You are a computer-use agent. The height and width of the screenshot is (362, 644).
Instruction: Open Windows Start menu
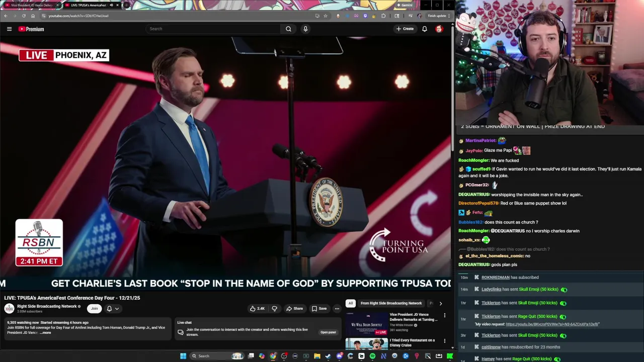[x=183, y=356]
